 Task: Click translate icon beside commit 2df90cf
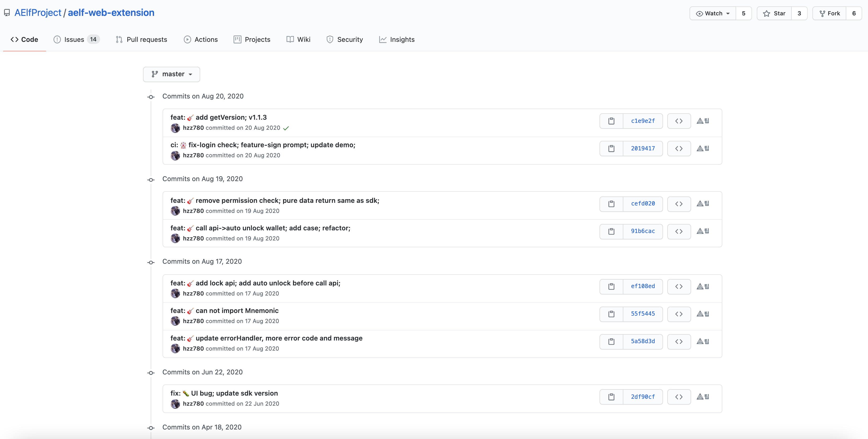pyautogui.click(x=703, y=397)
